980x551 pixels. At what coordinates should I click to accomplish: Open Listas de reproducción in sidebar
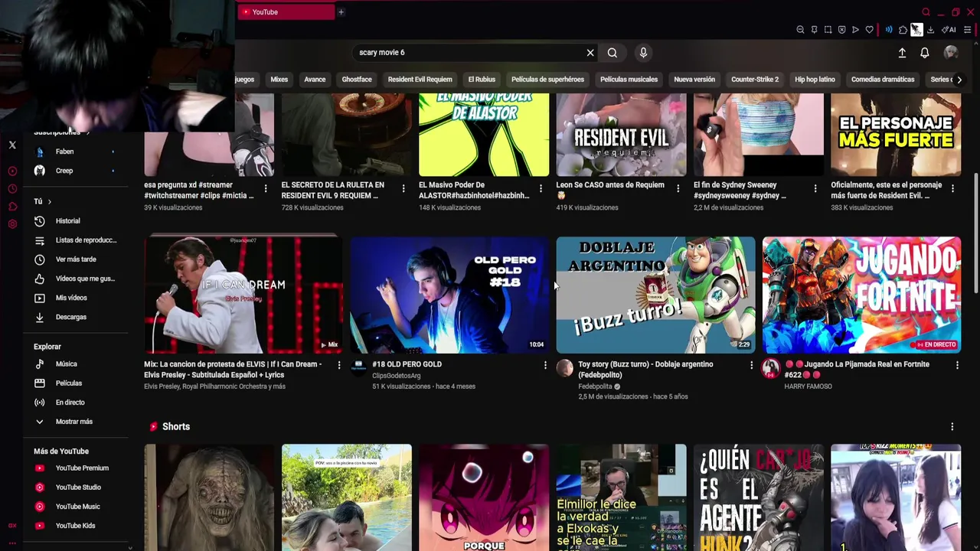pyautogui.click(x=77, y=240)
